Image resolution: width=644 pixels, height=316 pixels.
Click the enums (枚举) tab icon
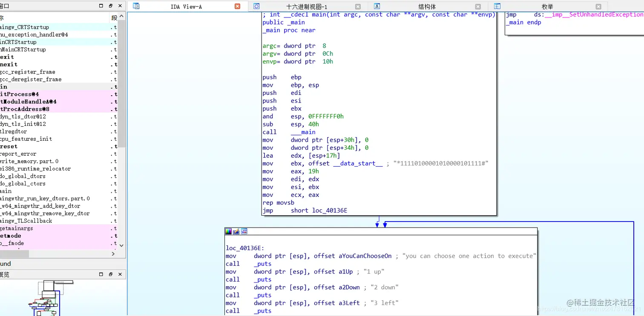click(497, 6)
